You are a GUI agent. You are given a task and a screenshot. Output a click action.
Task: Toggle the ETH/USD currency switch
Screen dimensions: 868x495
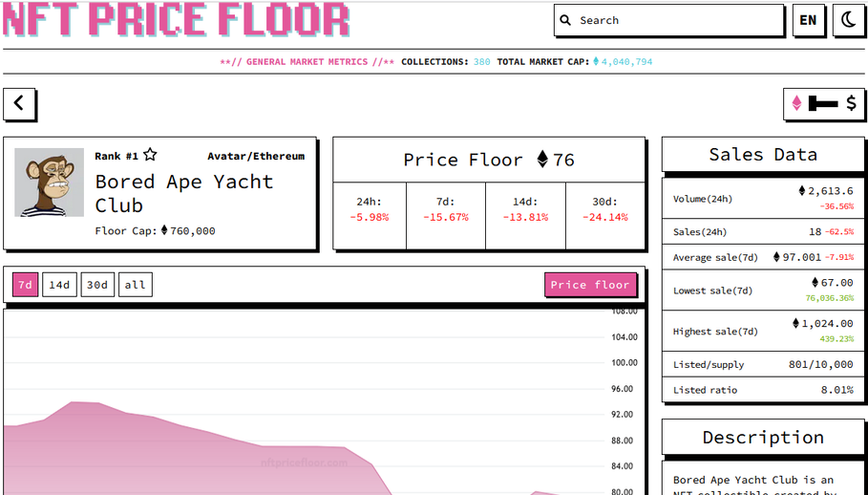[x=823, y=103]
